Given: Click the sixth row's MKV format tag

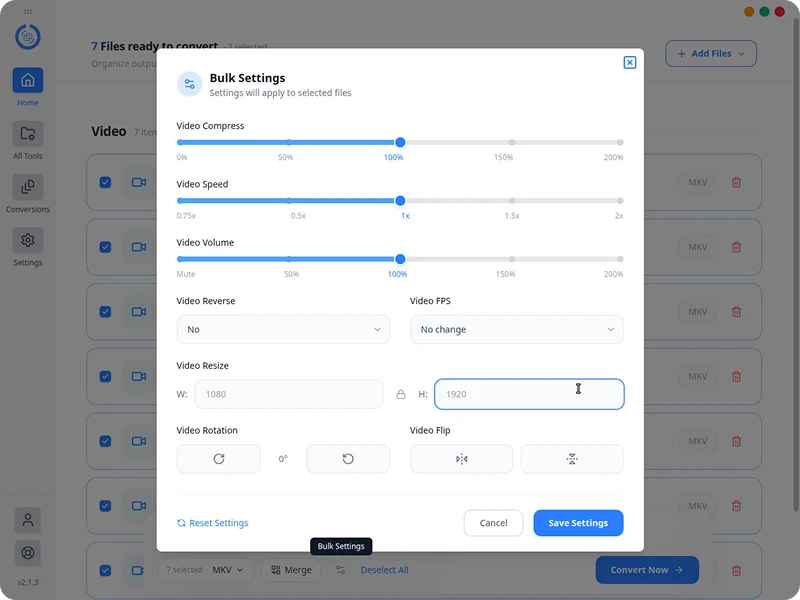Looking at the screenshot, I should click(x=697, y=506).
